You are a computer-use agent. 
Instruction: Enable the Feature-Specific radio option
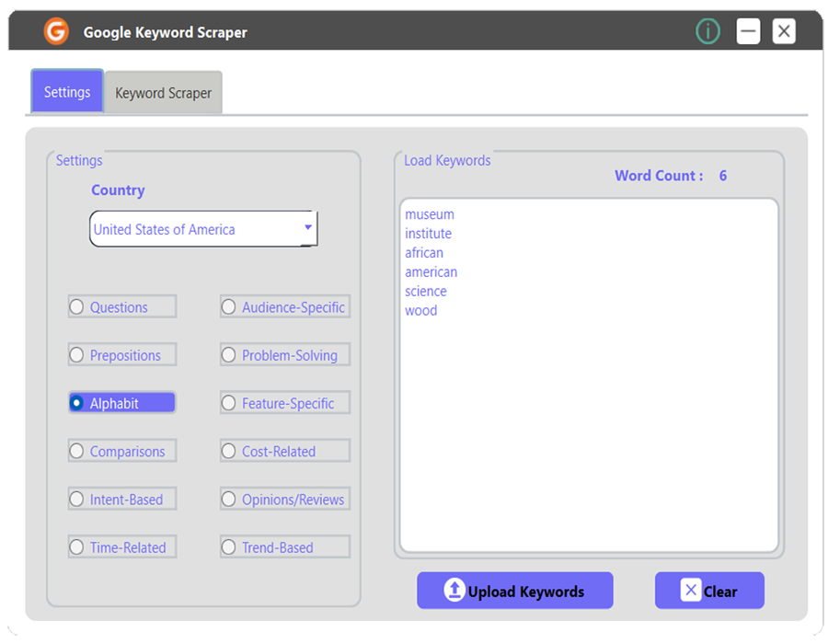[285, 403]
